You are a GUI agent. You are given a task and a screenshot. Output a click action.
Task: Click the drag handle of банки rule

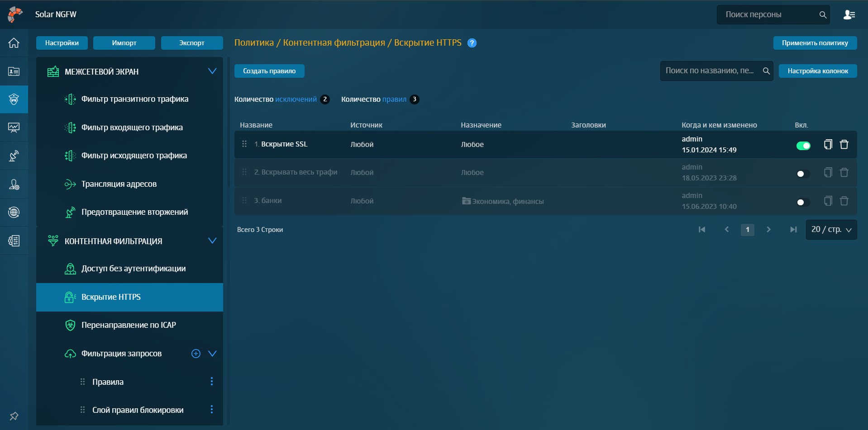244,200
